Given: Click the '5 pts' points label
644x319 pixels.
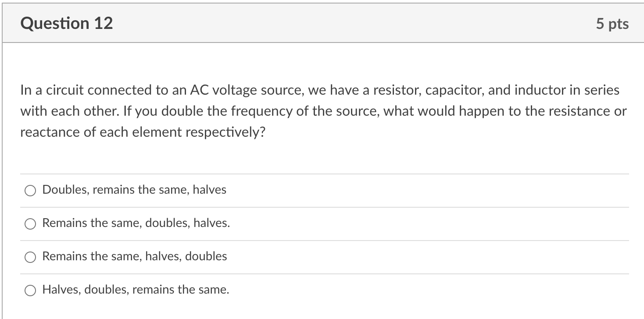Looking at the screenshot, I should [612, 24].
